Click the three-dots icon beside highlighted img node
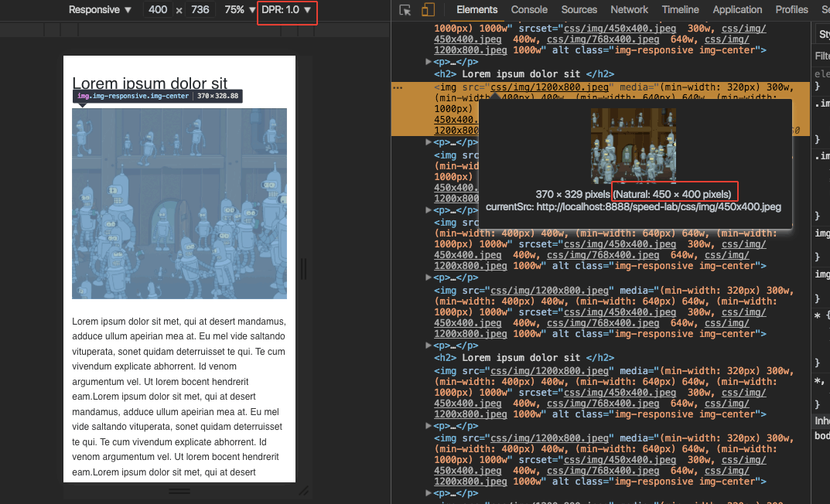 398,88
